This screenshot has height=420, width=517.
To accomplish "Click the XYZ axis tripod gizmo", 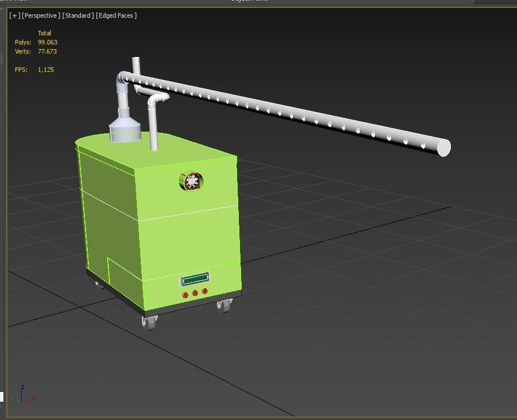I will (23, 394).
